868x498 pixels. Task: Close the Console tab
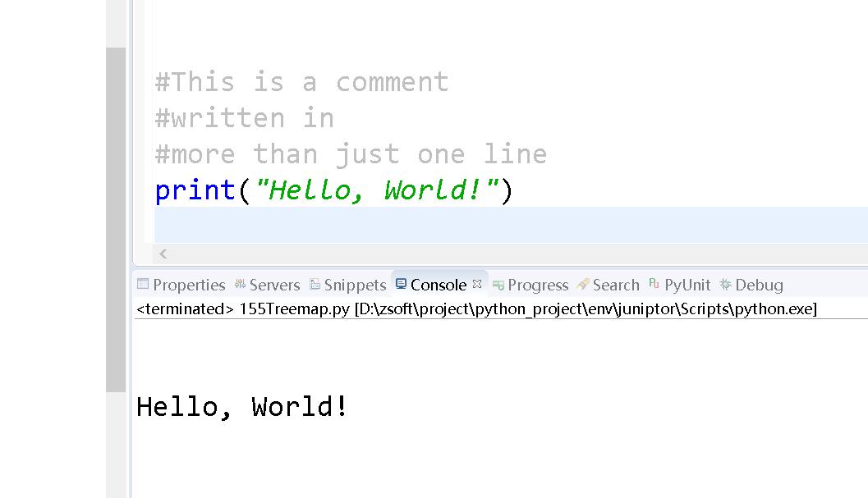pyautogui.click(x=477, y=282)
